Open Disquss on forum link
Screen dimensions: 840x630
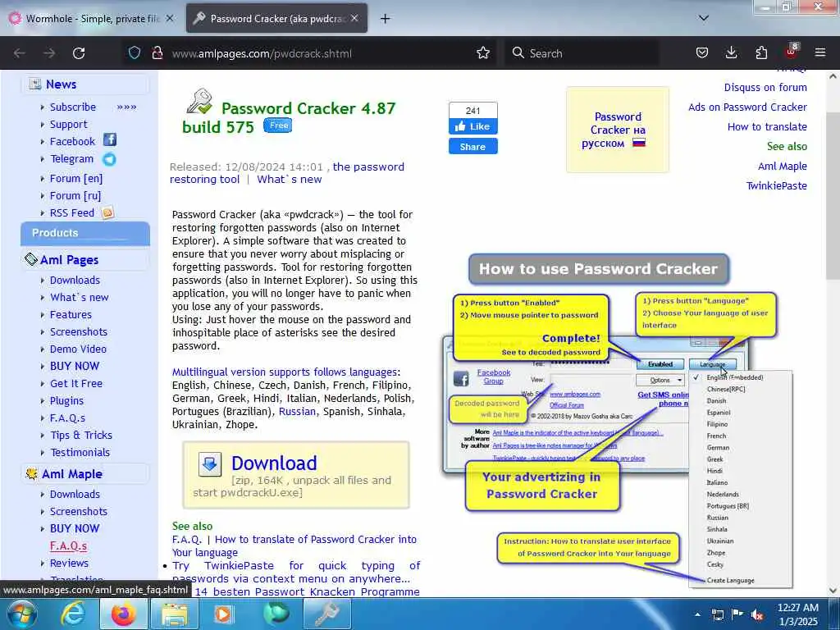(x=765, y=87)
